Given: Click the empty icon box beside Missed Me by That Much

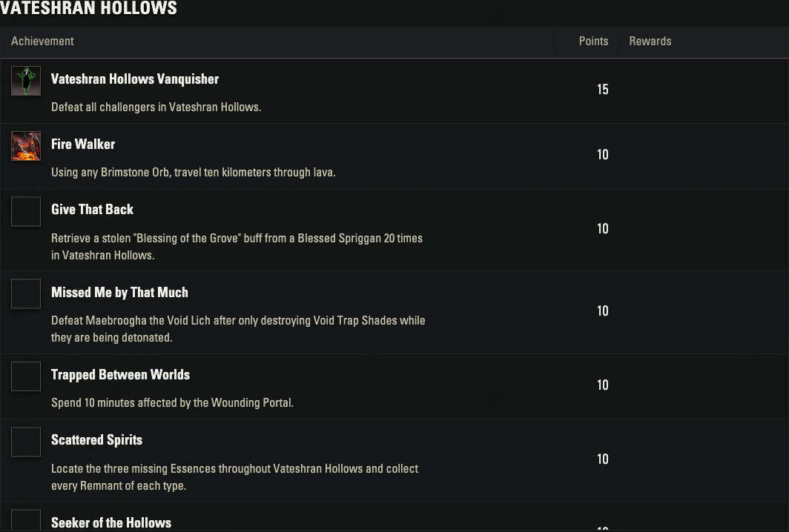Looking at the screenshot, I should (x=26, y=294).
